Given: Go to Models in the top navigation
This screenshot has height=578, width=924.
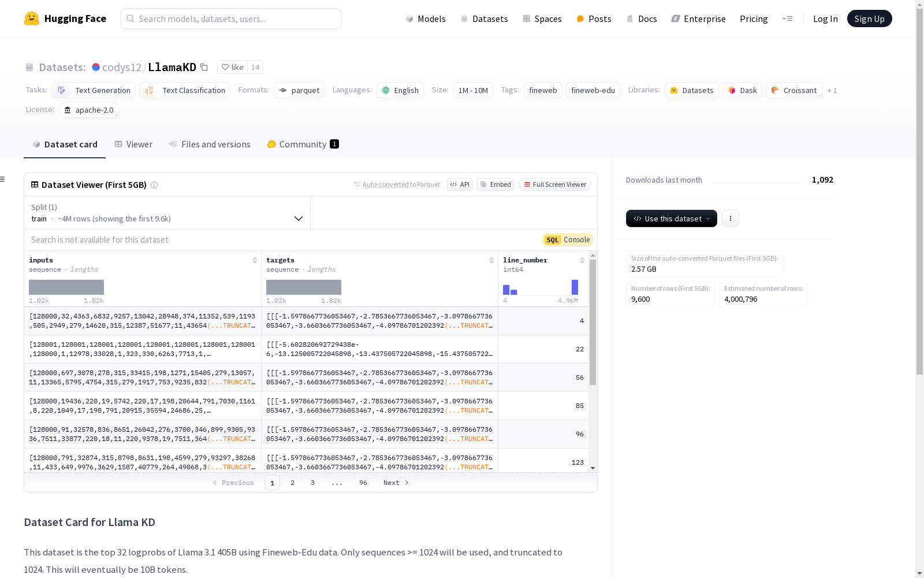Looking at the screenshot, I should click(x=426, y=18).
